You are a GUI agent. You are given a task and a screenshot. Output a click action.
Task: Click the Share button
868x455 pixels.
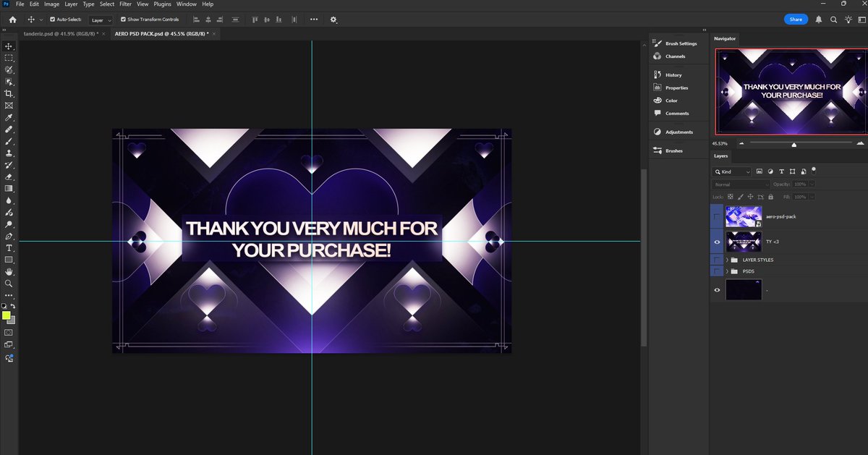pyautogui.click(x=796, y=19)
